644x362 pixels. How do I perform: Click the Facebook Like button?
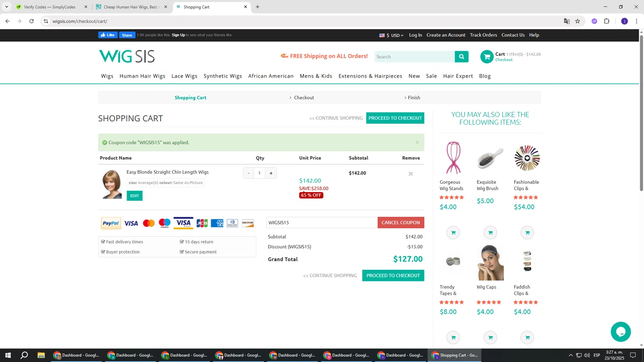click(108, 35)
